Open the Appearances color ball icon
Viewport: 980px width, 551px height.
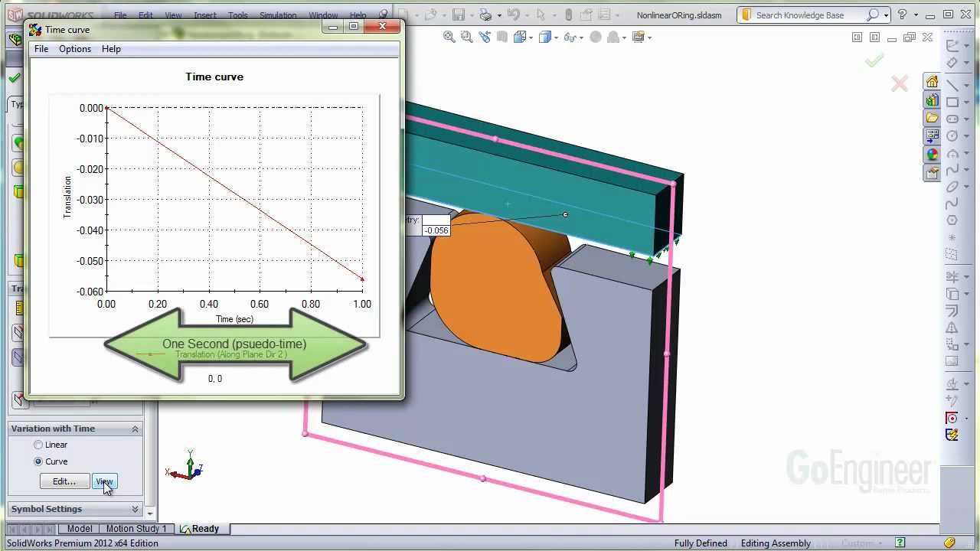(x=932, y=155)
